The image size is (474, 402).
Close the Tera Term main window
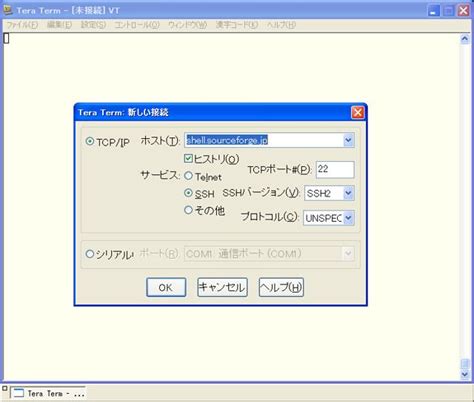(x=464, y=11)
